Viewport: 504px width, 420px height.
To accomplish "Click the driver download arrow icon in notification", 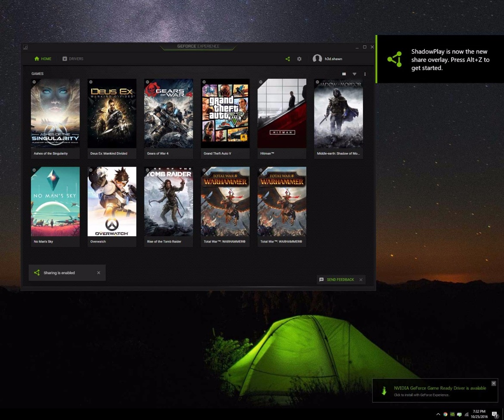I will coord(384,390).
